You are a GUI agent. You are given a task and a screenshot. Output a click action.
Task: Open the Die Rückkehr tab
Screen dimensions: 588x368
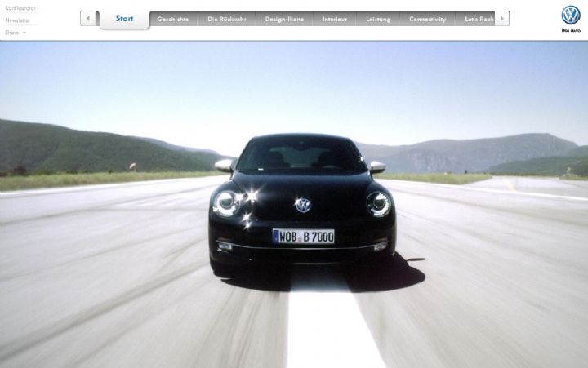tap(227, 19)
